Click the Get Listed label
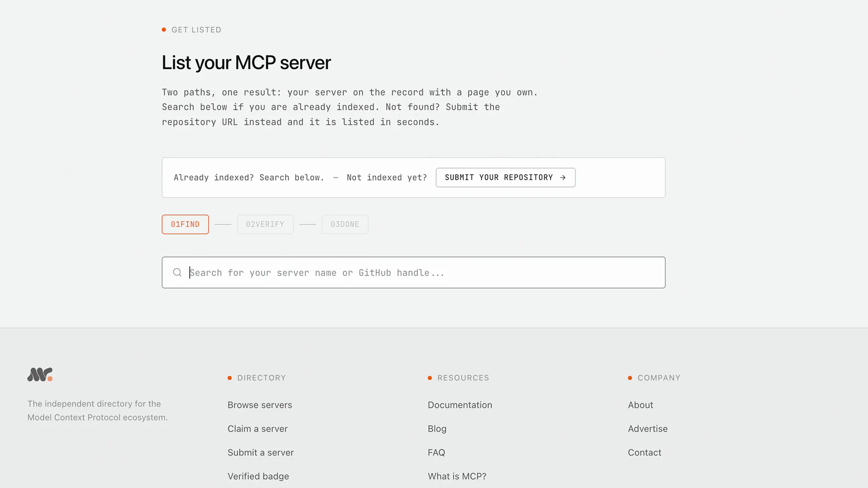This screenshot has height=488, width=868. click(196, 30)
